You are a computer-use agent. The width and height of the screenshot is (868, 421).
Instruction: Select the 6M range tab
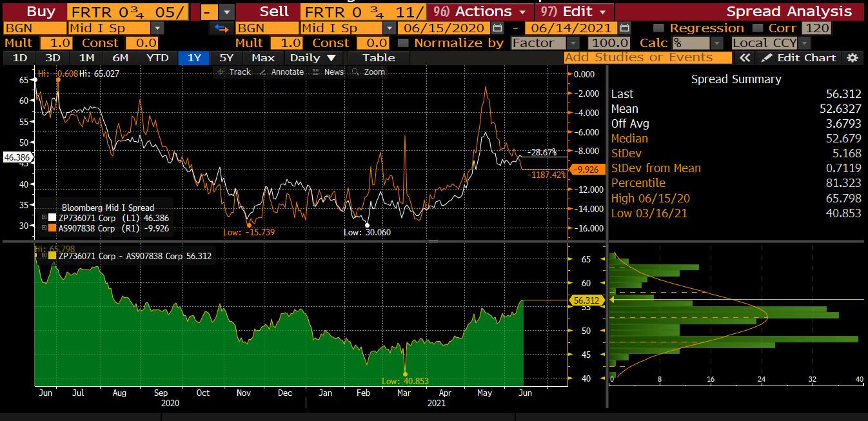(x=121, y=57)
